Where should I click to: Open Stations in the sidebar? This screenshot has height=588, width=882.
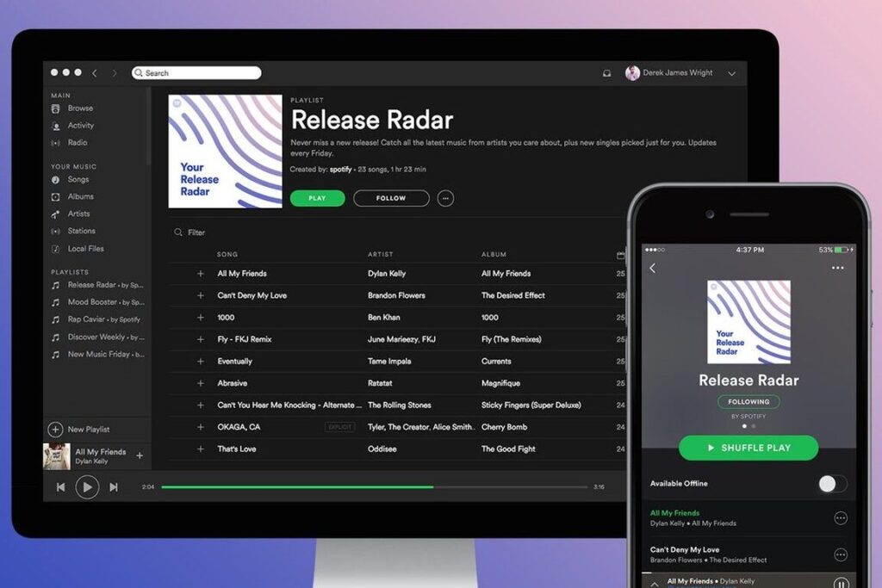click(x=82, y=231)
